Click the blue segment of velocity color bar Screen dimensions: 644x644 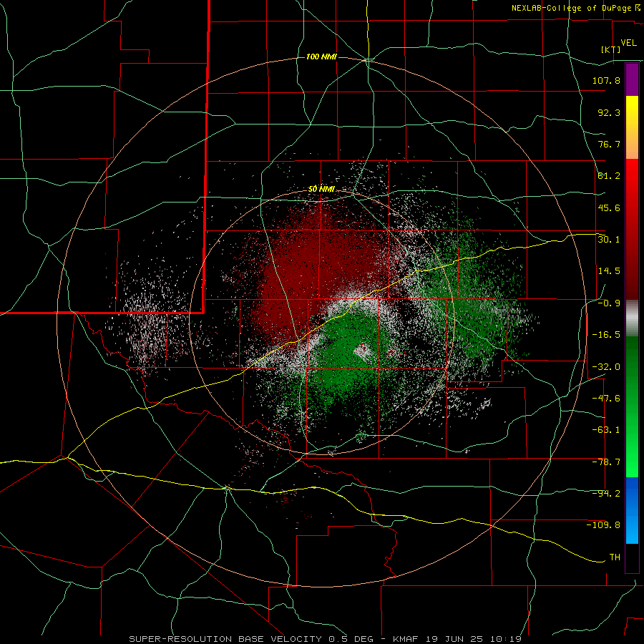(x=632, y=510)
